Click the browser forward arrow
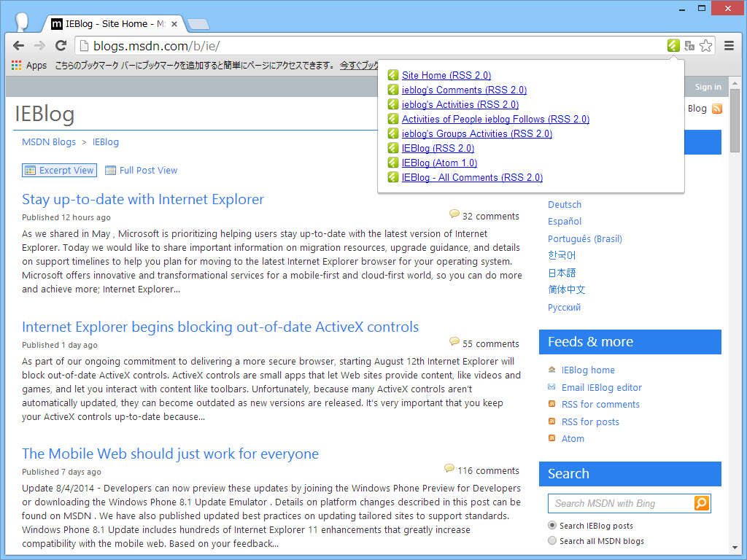This screenshot has width=747, height=560. pyautogui.click(x=39, y=46)
